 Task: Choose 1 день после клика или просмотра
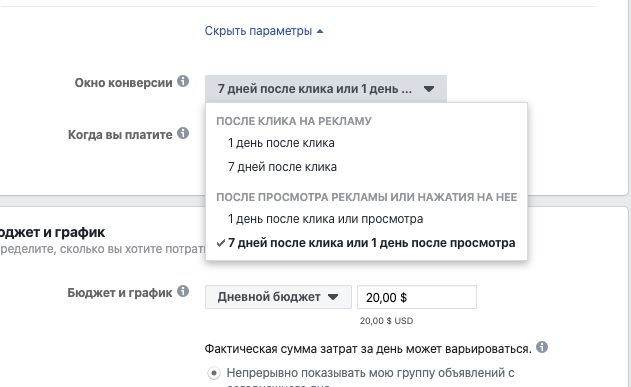pos(325,219)
